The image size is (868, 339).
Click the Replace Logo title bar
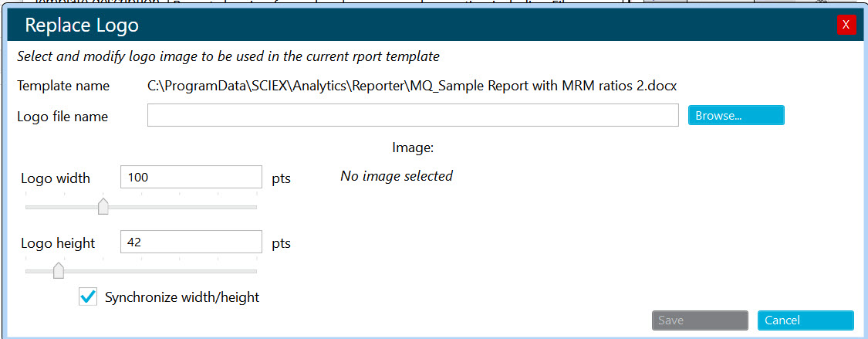[420, 25]
